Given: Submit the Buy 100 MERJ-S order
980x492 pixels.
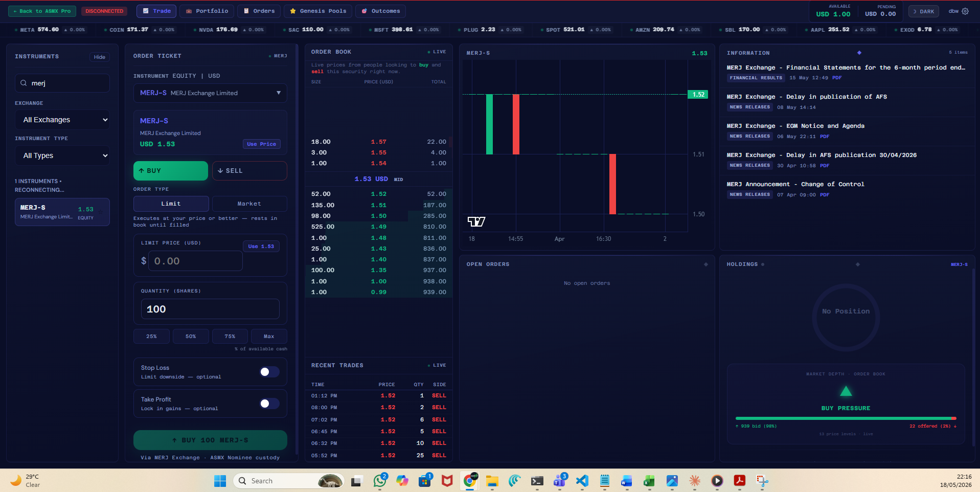Looking at the screenshot, I should point(210,440).
